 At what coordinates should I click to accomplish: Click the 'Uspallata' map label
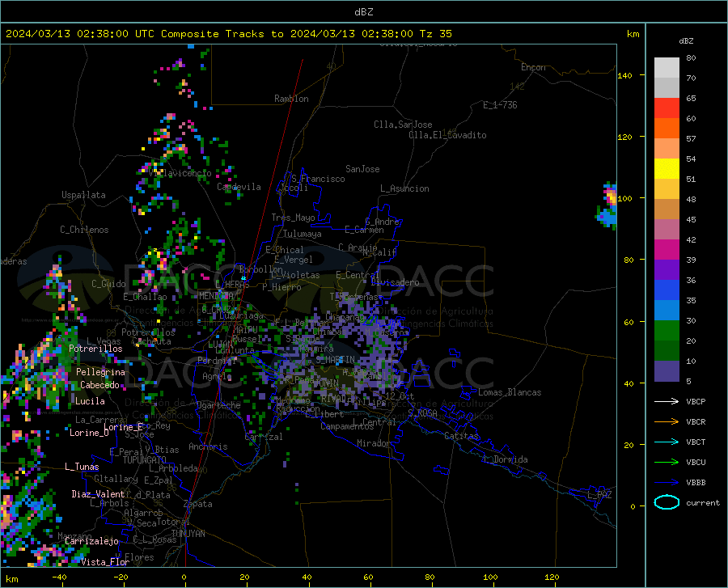(83, 195)
